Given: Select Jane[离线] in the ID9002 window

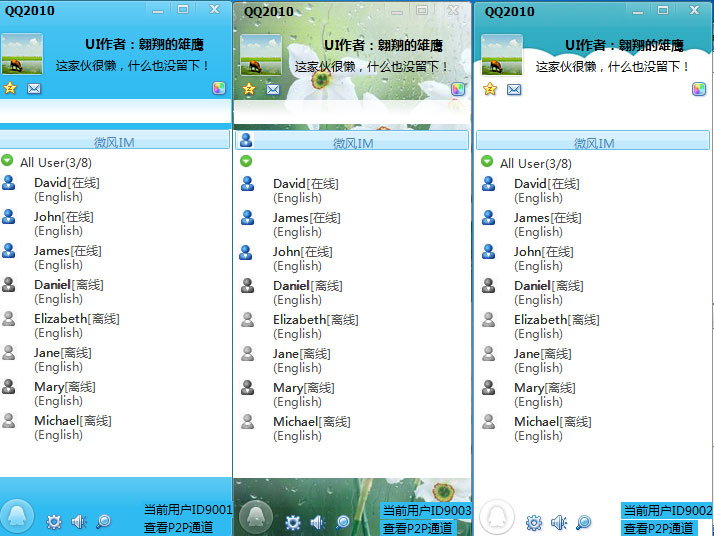Looking at the screenshot, I should pos(543,354).
